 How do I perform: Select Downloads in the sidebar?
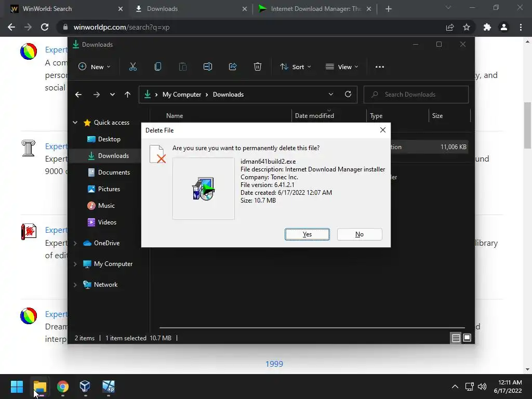[x=113, y=156]
